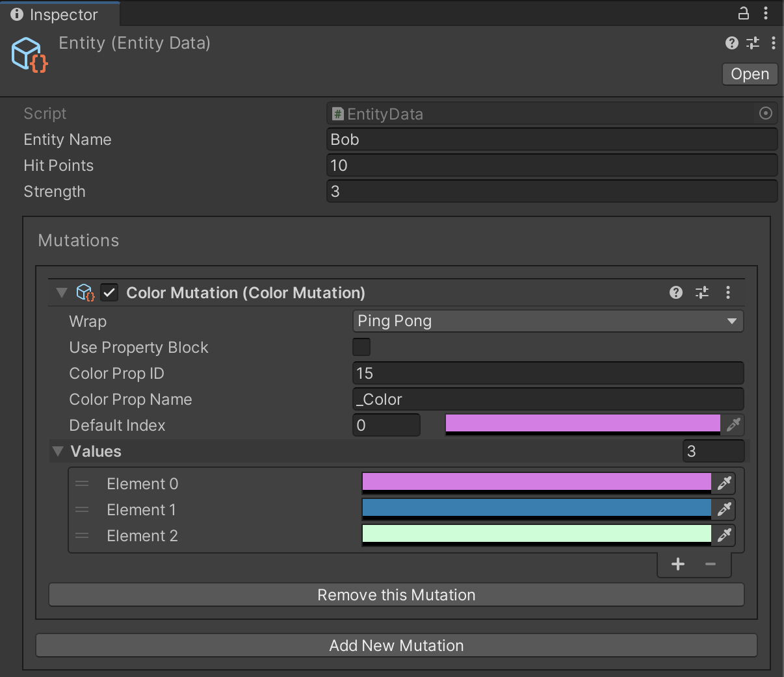Click the Color Mutation (Color Mutation) title
This screenshot has width=784, height=677.
pyautogui.click(x=246, y=293)
